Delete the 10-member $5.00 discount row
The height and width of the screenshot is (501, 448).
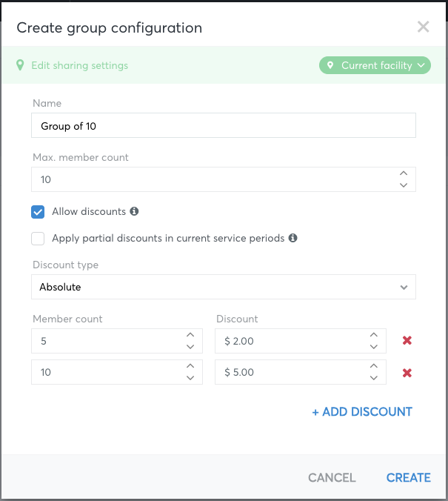[407, 373]
